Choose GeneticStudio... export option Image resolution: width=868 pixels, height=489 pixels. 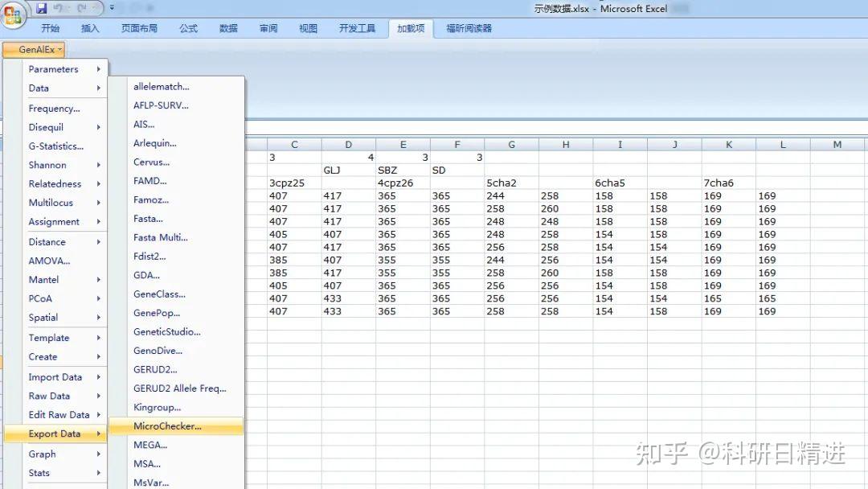[176, 331]
